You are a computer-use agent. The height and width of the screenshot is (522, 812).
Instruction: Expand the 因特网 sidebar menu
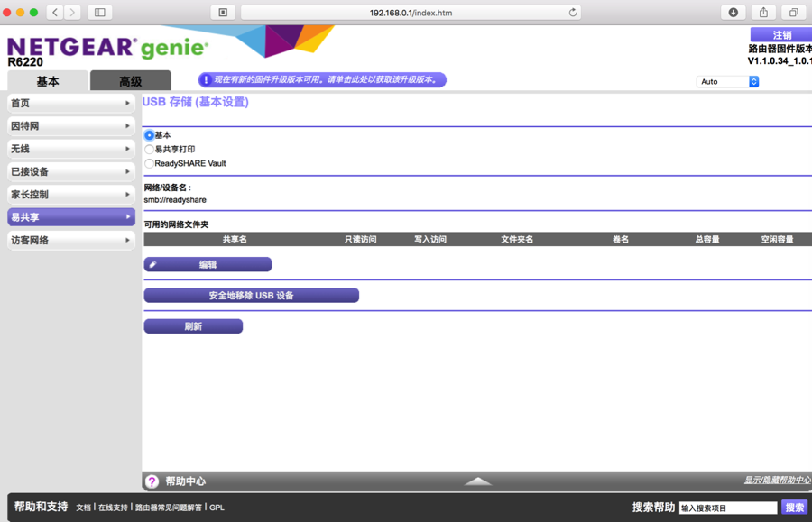click(71, 126)
